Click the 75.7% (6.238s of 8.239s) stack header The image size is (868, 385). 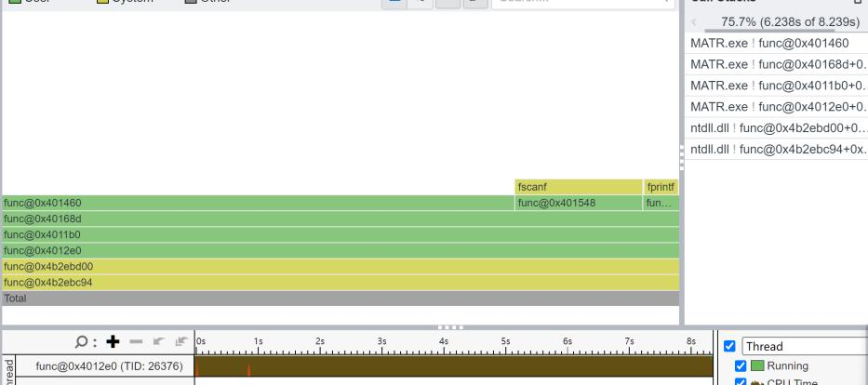click(791, 22)
